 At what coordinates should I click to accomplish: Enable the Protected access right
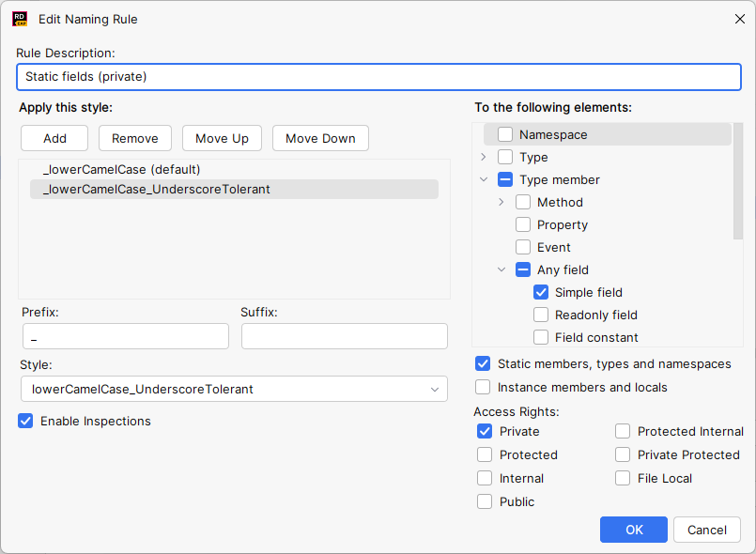click(x=484, y=454)
